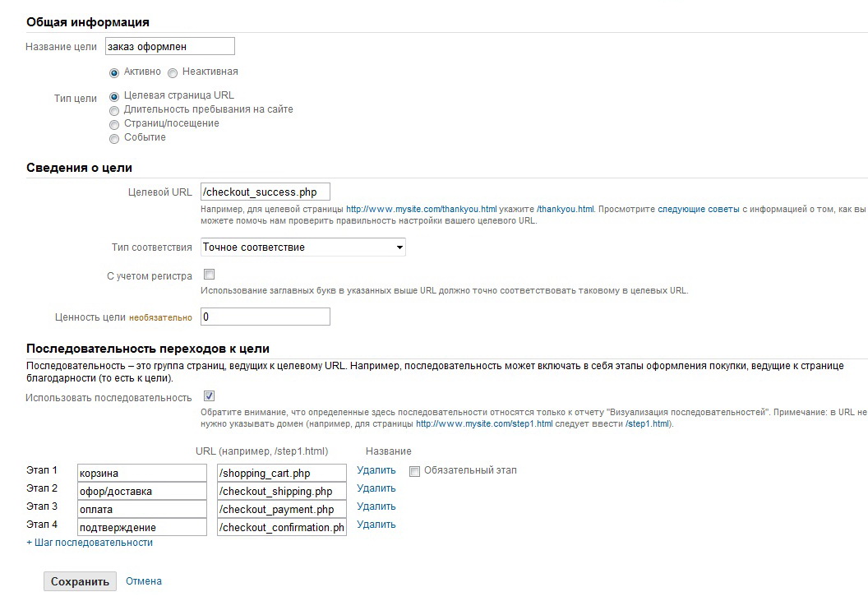Select the Неактивная radio button

coord(173,72)
